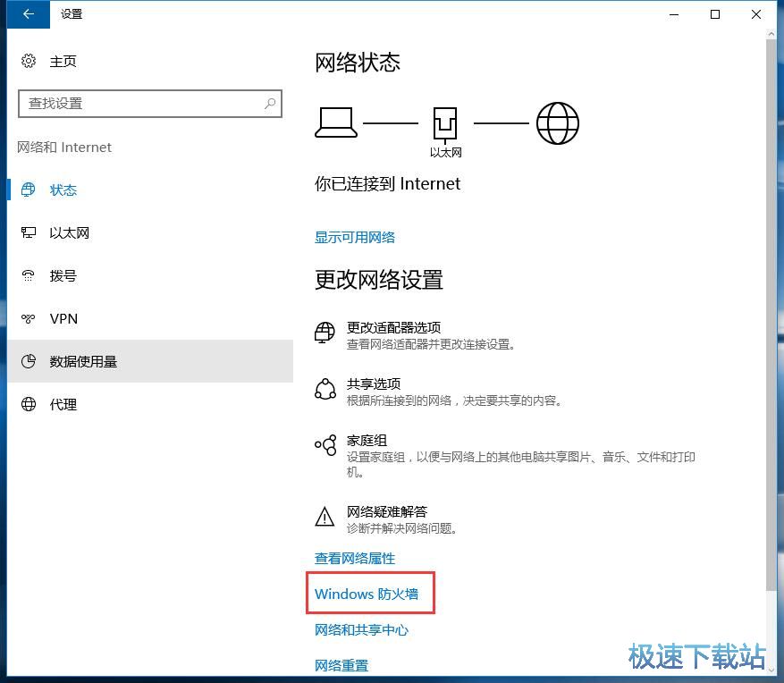This screenshot has height=683, width=784.
Task: Click the vertical scrollbar thumb
Action: coord(771,316)
